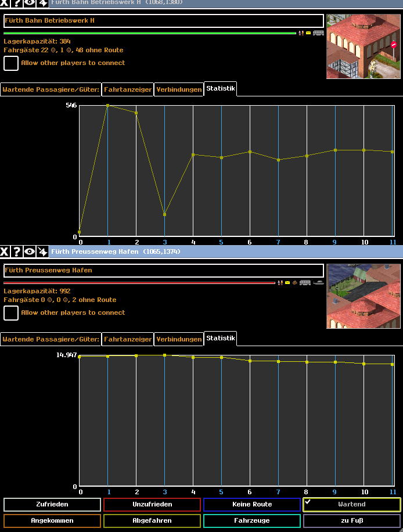Click eye icon in Preussenweg Hafen title bar
Viewport: 403px width, 532px height.
point(29,251)
